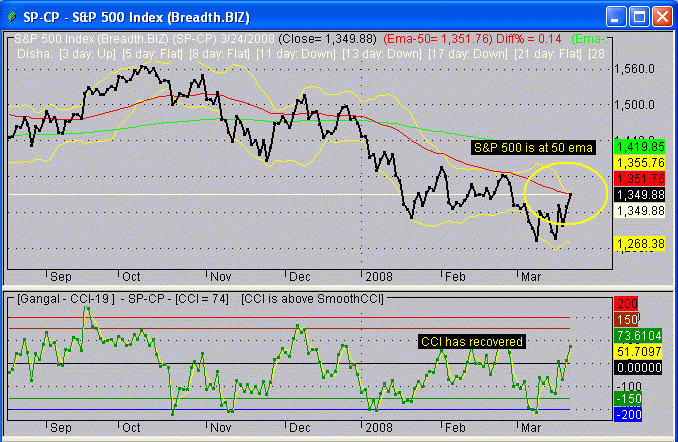The image size is (678, 442).
Task: Close the SP-CP chart window
Action: (x=662, y=17)
